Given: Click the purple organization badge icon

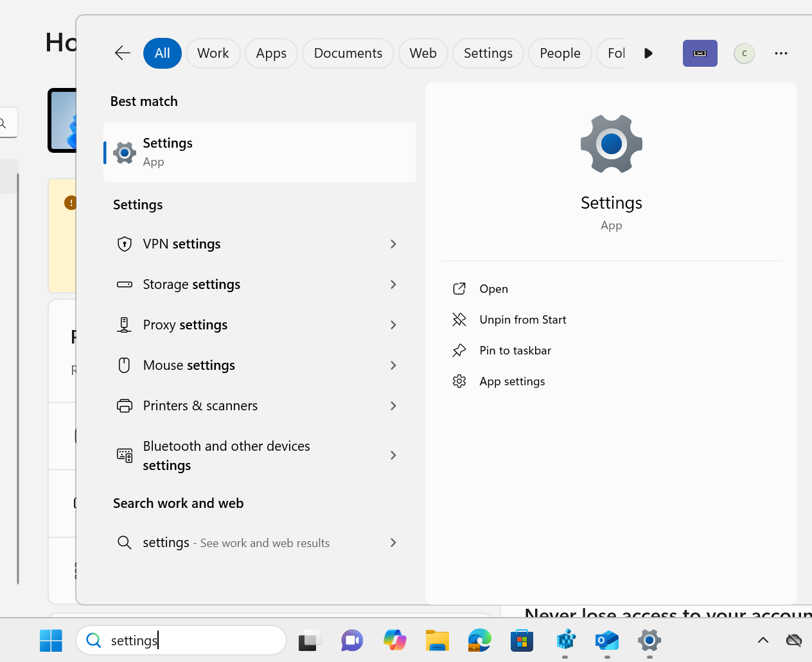Looking at the screenshot, I should click(x=700, y=53).
